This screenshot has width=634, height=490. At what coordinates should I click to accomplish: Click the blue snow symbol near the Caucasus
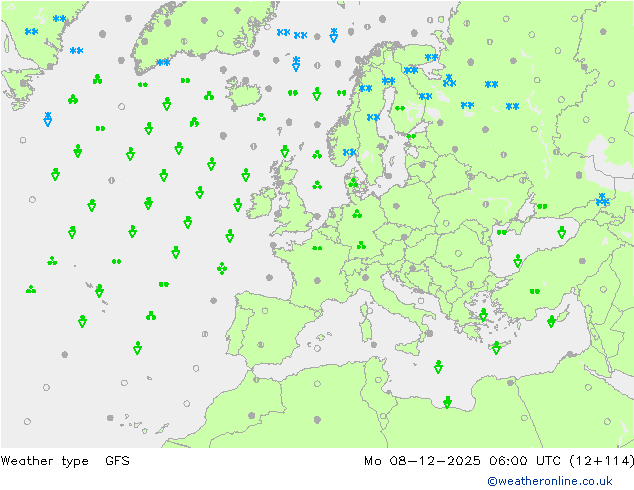coord(602,199)
